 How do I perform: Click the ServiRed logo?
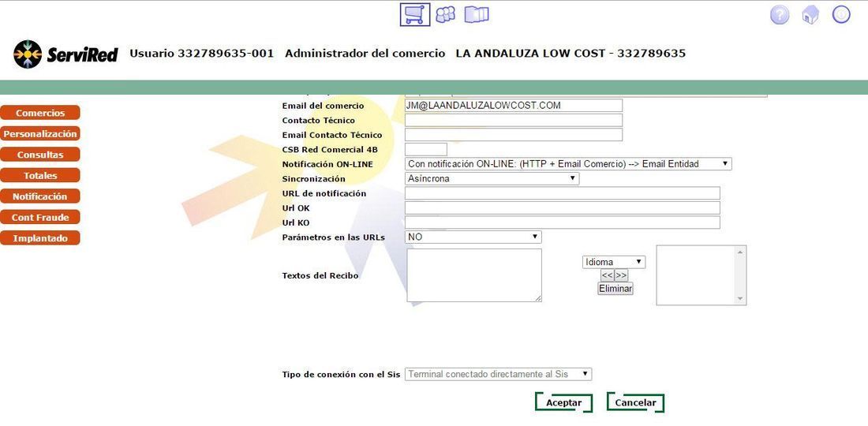click(x=65, y=54)
